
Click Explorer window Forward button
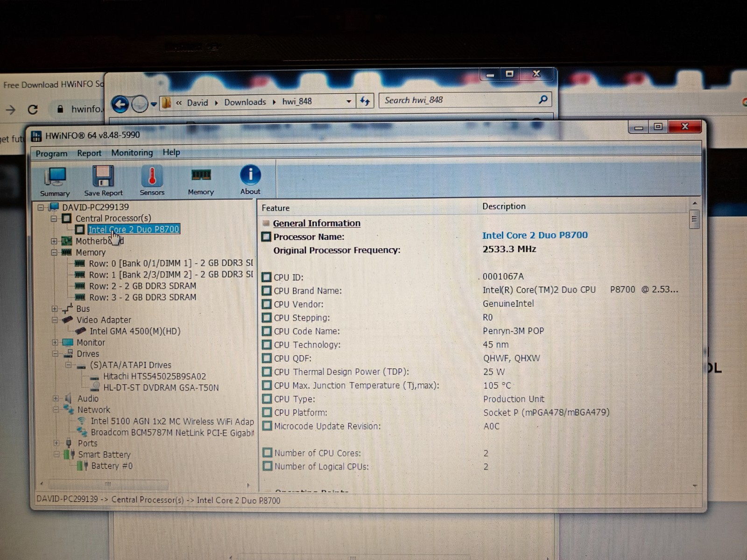(x=140, y=104)
